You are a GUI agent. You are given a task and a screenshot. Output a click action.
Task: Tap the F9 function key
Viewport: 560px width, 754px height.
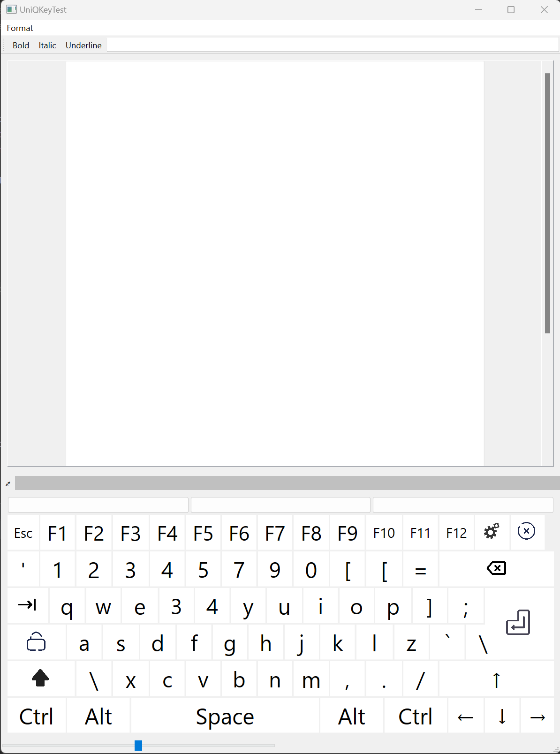[x=348, y=533]
